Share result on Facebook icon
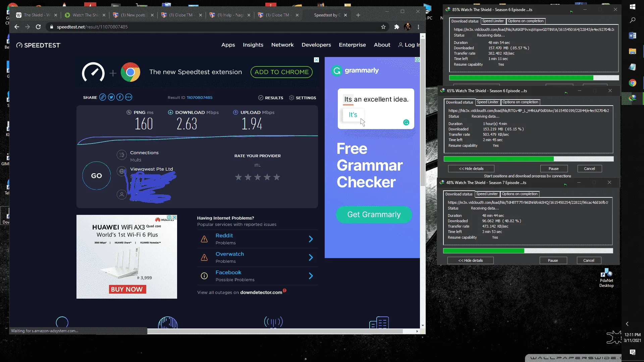644x362 pixels. coord(120,97)
